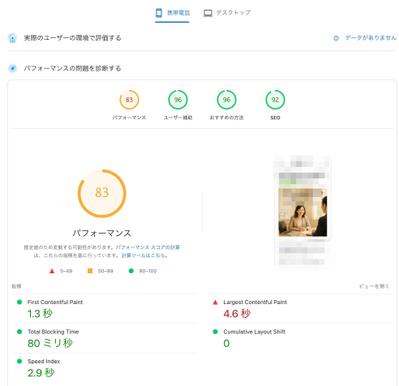Viewport: 399px width, 386px height.
Task: Click the large パフォーマンス title under the gauge
Action: 102,233
